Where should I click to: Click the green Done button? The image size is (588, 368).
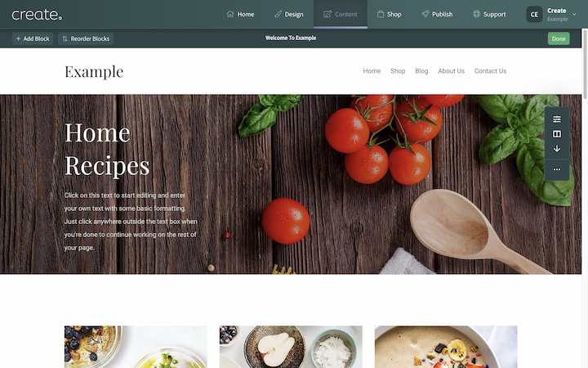pos(559,38)
